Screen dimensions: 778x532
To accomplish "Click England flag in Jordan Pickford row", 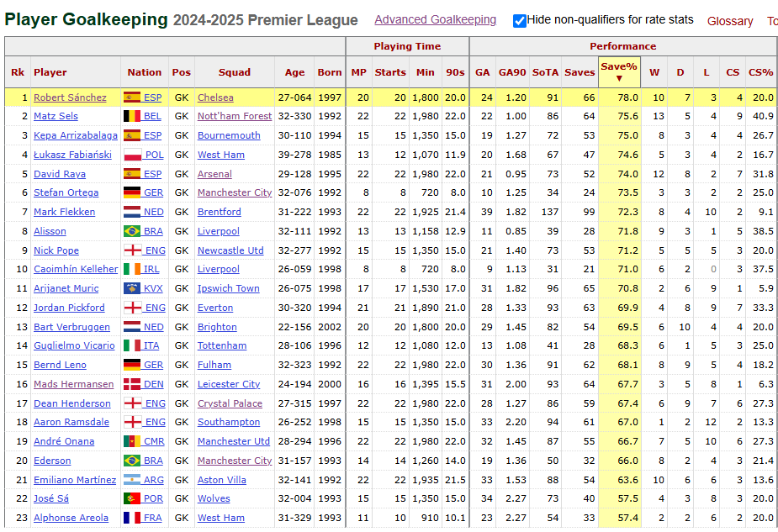I will tap(132, 308).
